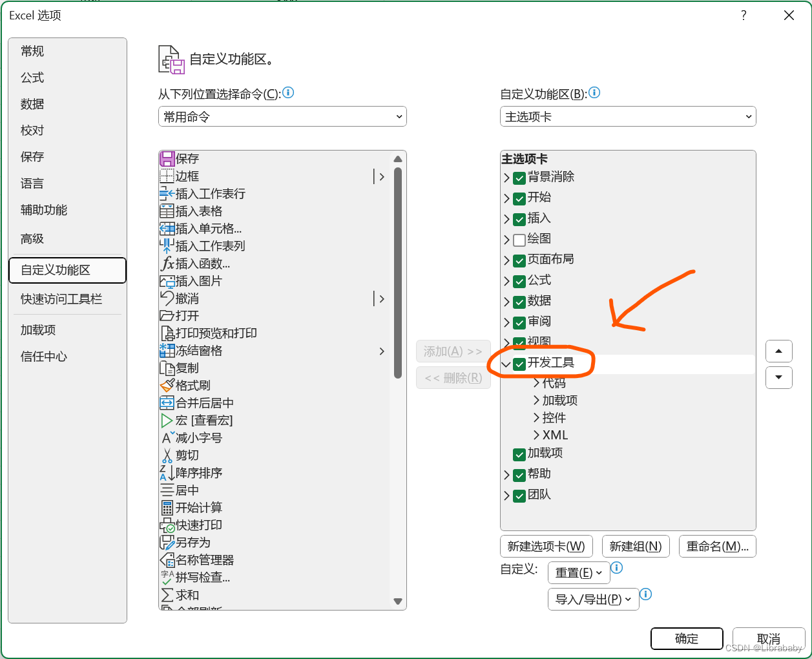Toggle the 页面布局 checkbox

coord(519,261)
